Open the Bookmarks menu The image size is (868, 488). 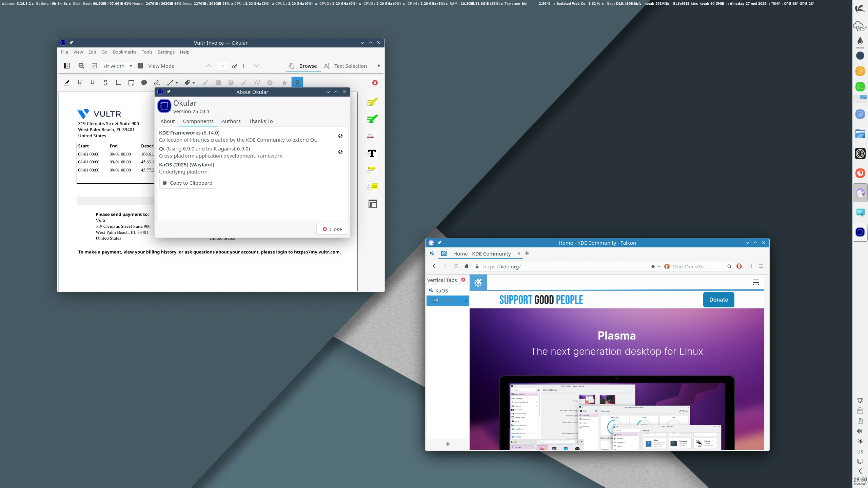coord(124,52)
